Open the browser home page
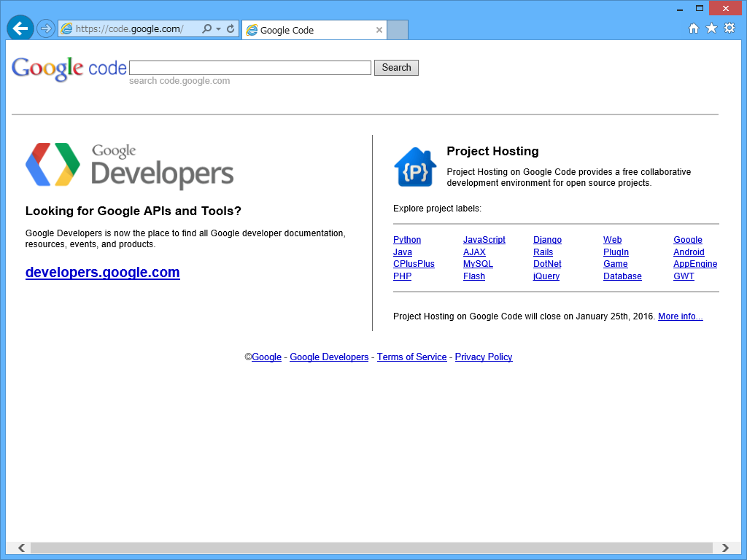 693,28
